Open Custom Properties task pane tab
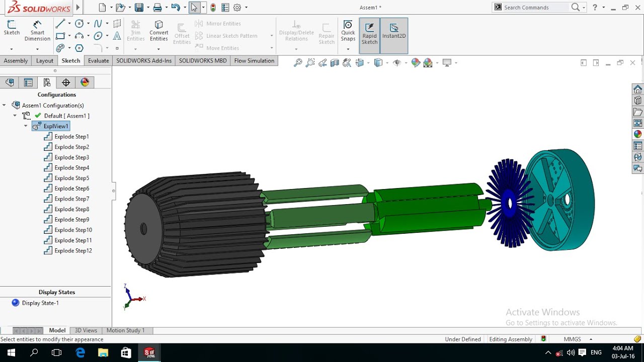 [638, 146]
